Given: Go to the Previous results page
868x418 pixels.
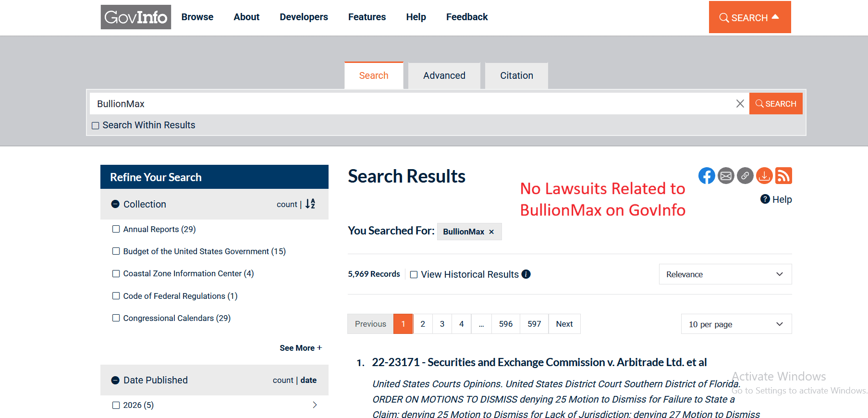Looking at the screenshot, I should tap(370, 324).
